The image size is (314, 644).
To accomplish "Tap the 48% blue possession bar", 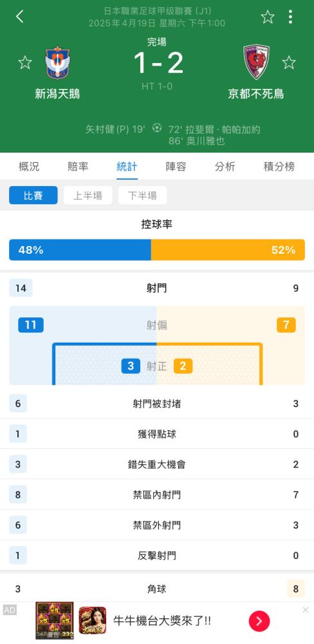I will (x=80, y=250).
